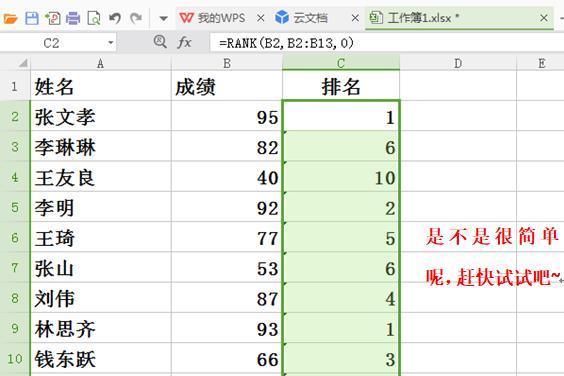Click the score cell 92
This screenshot has width=564, height=376.
coord(227,207)
